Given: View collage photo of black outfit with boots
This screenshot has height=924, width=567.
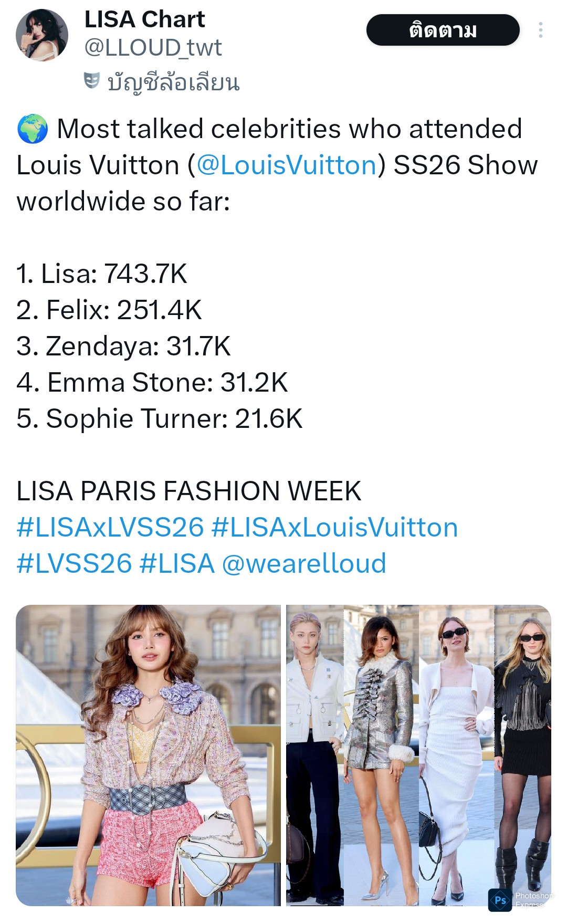Looking at the screenshot, I should click(523, 755).
